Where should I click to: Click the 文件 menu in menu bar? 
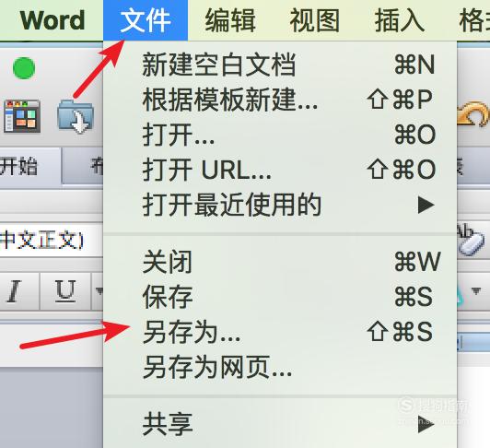coord(146,20)
